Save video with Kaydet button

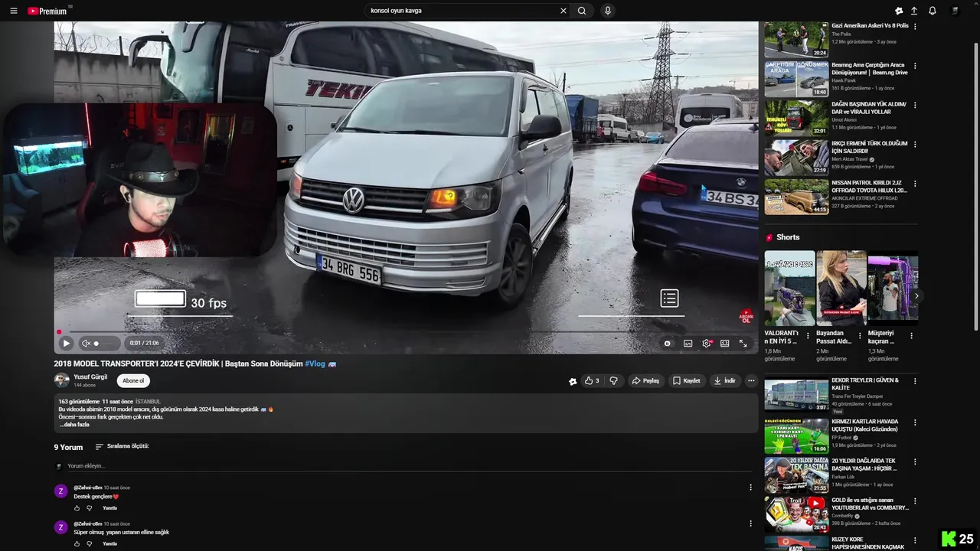[x=687, y=380]
